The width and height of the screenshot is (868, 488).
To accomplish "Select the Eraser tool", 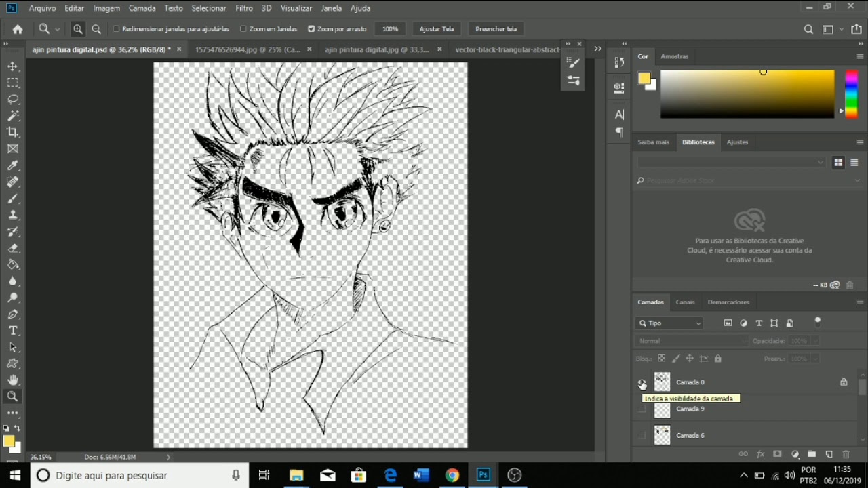I will point(13,248).
